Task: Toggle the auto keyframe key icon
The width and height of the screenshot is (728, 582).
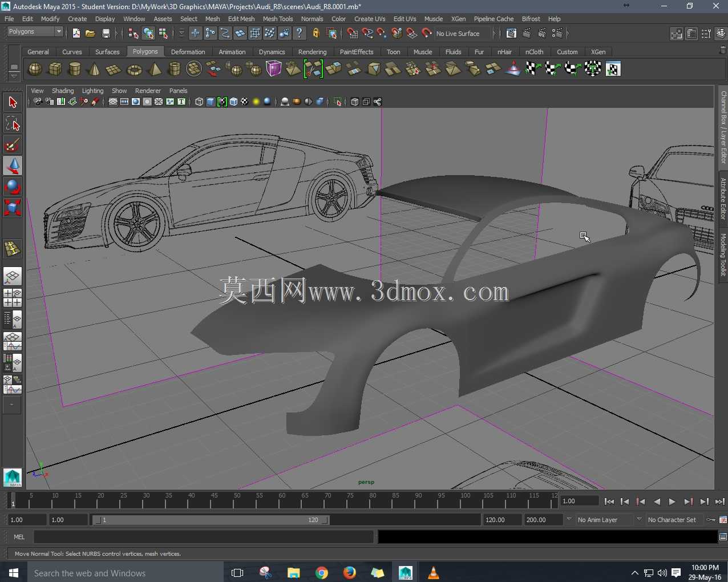Action: pyautogui.click(x=711, y=520)
